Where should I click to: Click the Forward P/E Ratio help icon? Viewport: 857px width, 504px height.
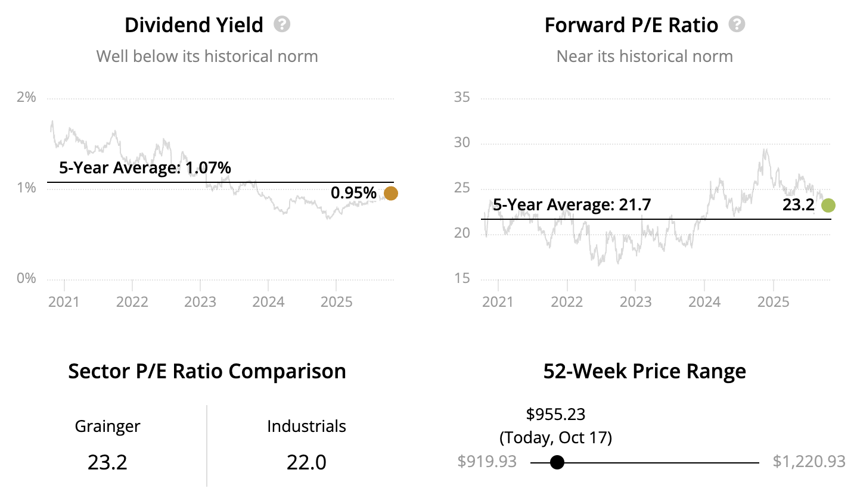click(x=737, y=24)
